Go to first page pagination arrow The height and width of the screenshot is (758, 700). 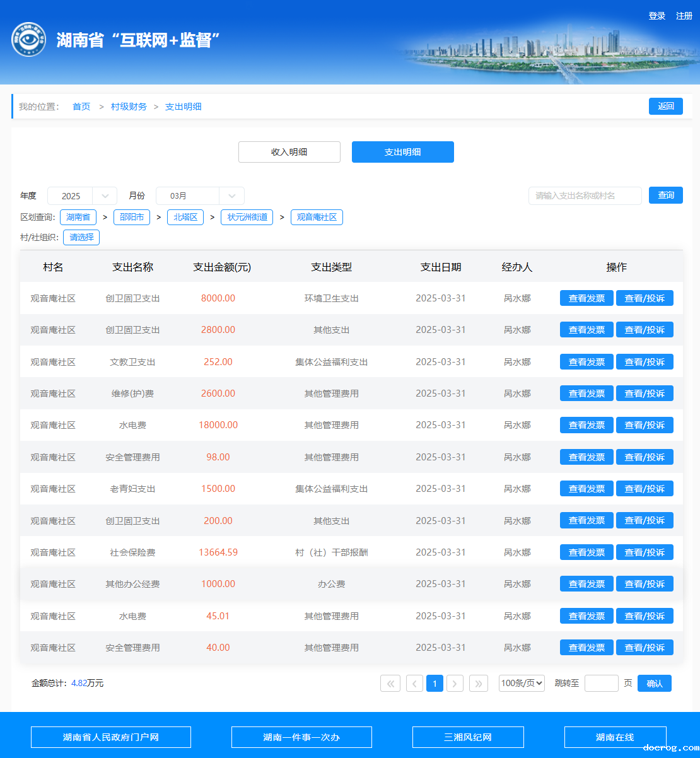pyautogui.click(x=390, y=684)
